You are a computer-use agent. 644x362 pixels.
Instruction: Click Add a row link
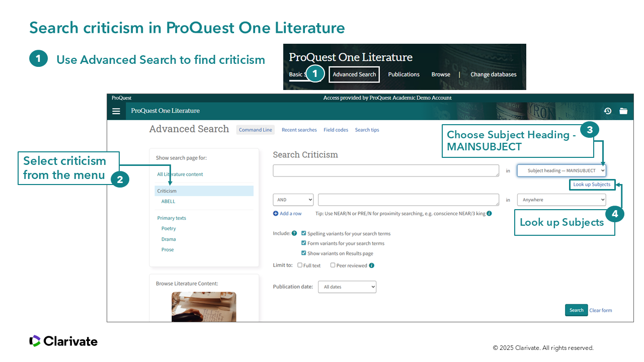pos(291,214)
